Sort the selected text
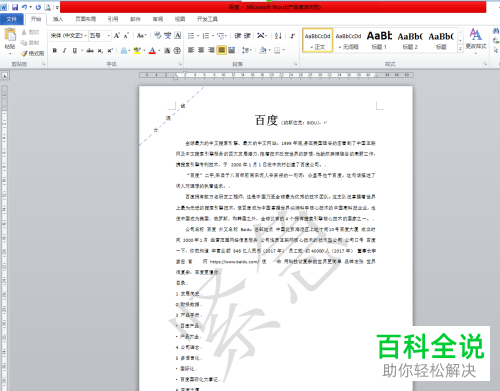The image size is (500, 391). click(x=278, y=36)
